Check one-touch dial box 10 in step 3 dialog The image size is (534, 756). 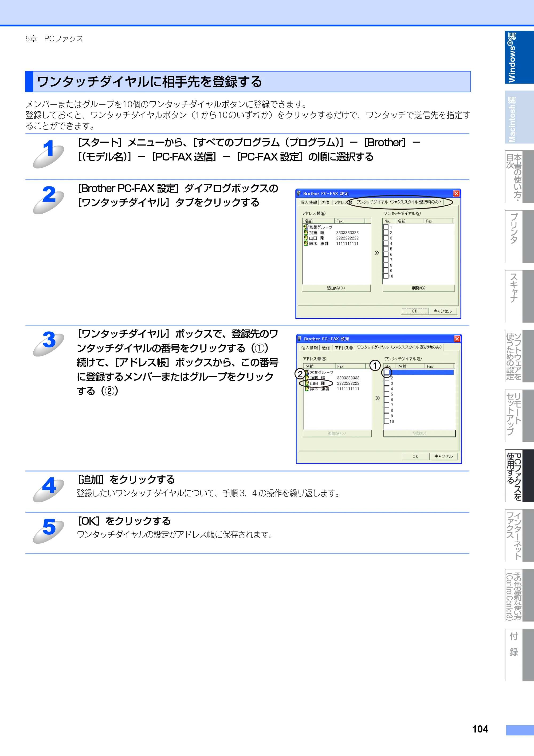click(387, 421)
